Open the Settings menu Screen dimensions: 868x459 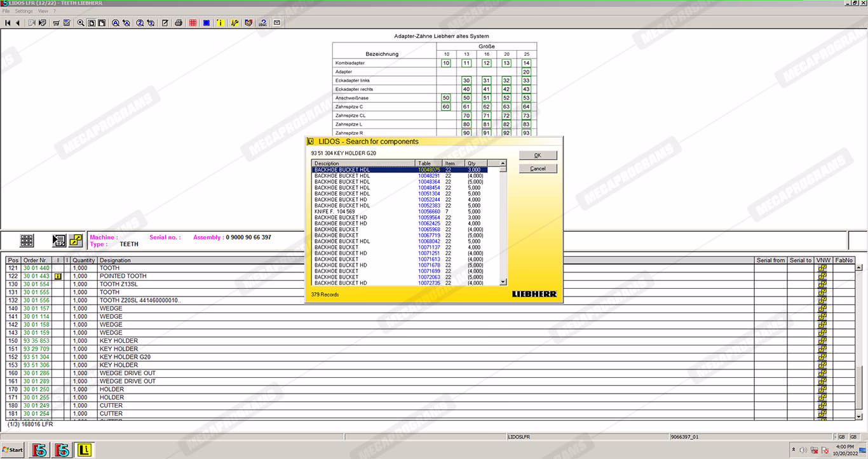[24, 11]
